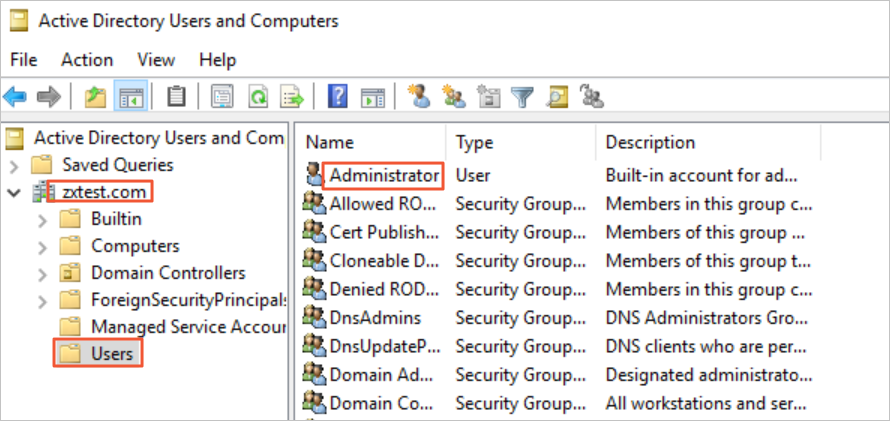This screenshot has width=890, height=421.
Task: Open filter options via funnel icon
Action: [522, 97]
